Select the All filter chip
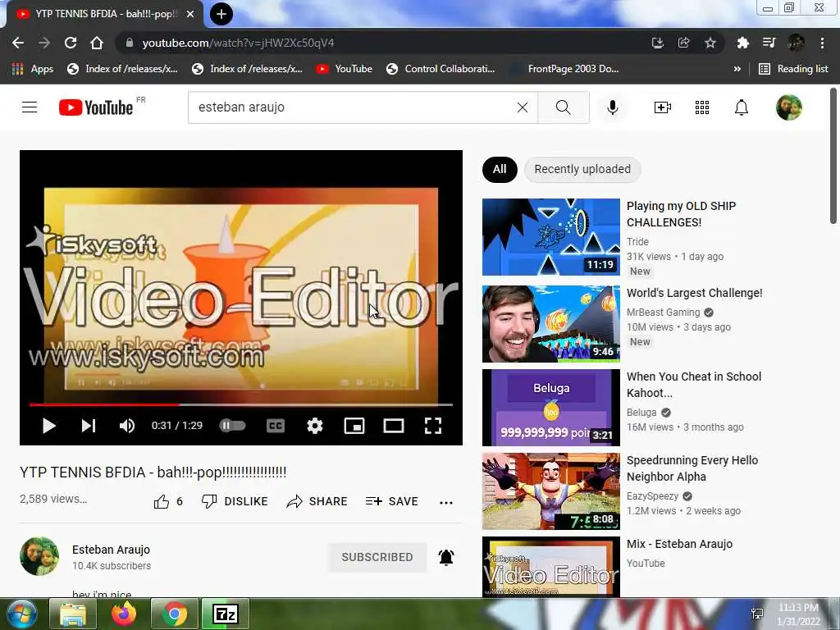Image resolution: width=840 pixels, height=630 pixels. point(500,169)
